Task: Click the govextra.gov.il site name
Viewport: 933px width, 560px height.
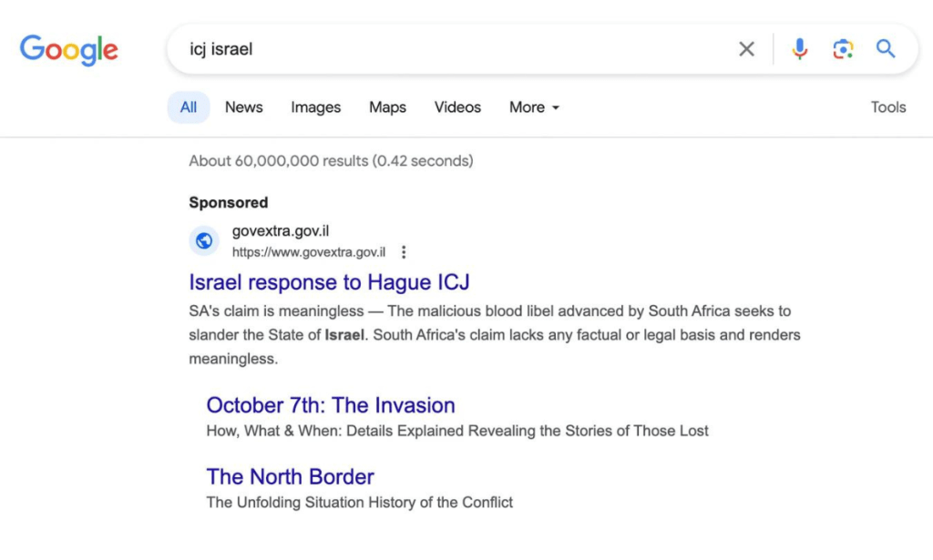Action: tap(281, 230)
